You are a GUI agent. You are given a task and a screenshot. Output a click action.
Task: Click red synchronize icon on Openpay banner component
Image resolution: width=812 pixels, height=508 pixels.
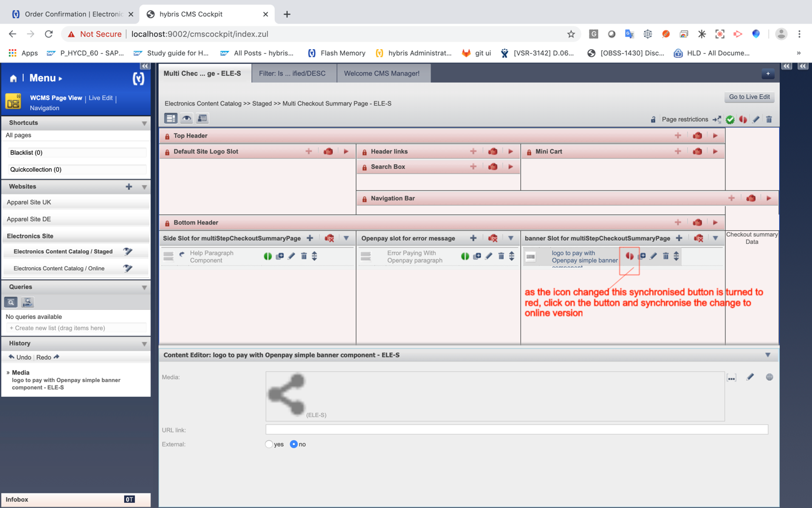pos(629,256)
